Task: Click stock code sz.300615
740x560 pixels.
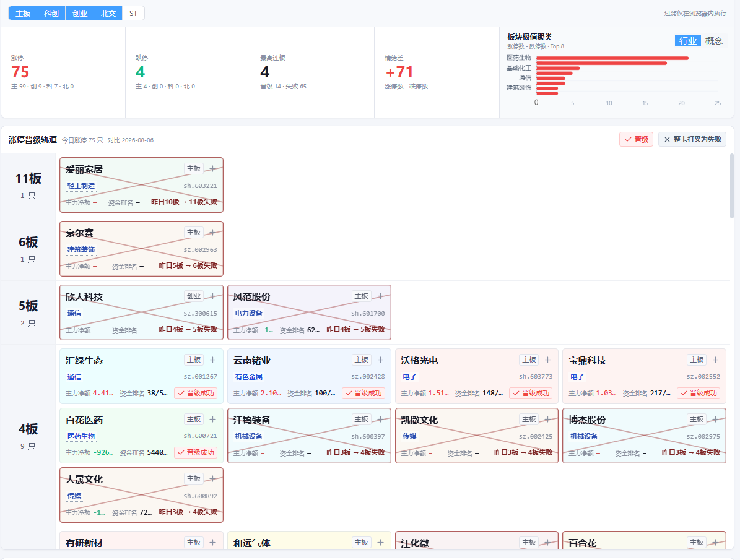Action: [x=200, y=313]
